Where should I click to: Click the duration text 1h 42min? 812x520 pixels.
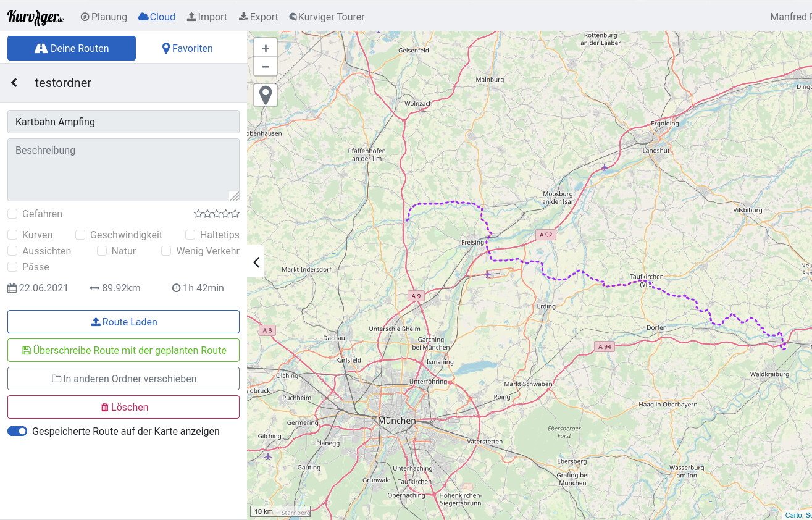pos(203,288)
